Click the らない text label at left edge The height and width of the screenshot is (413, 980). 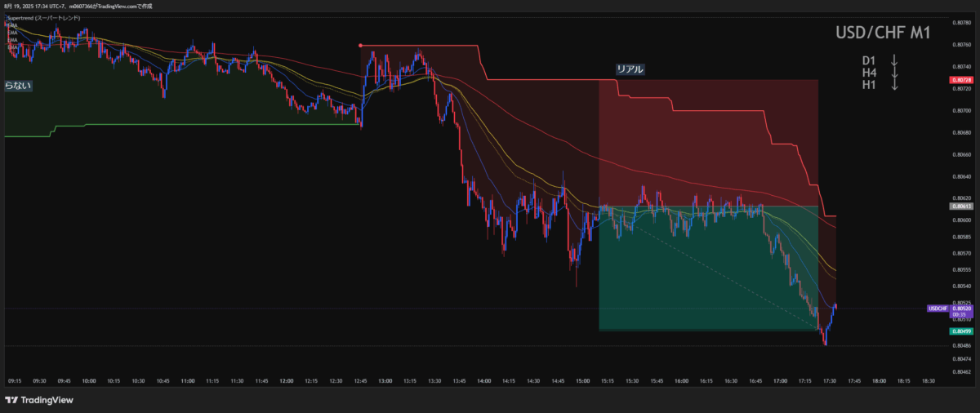(x=18, y=85)
